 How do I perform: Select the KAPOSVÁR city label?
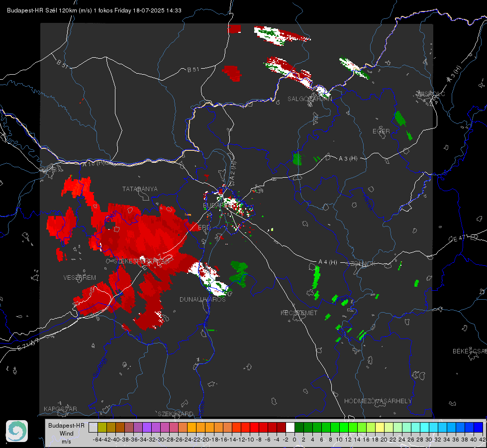click(x=60, y=409)
